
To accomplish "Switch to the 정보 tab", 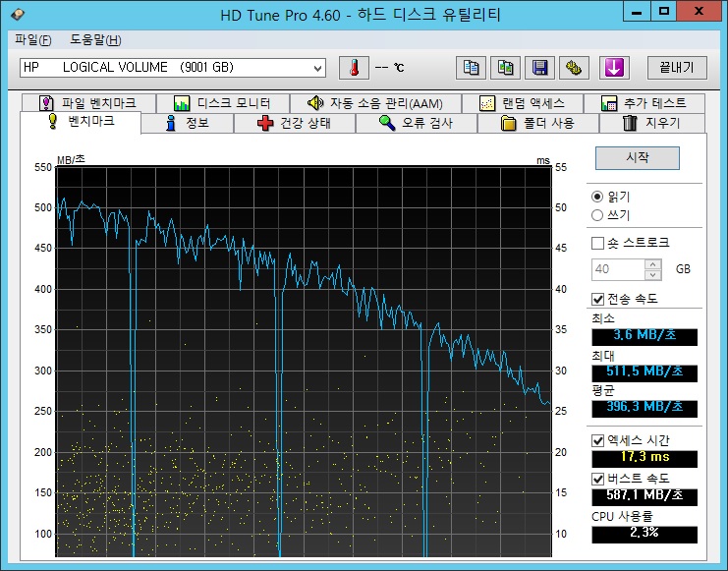I will click(188, 123).
